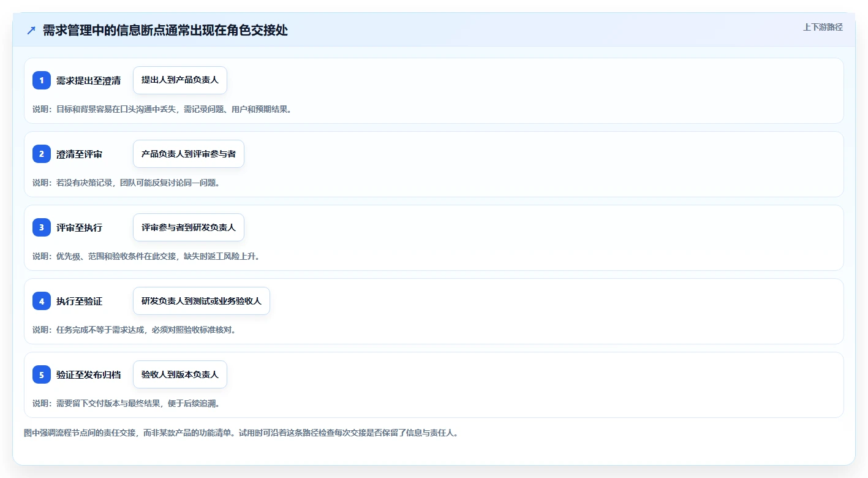
Task: Click the step title 验证至发布归档
Action: coord(88,374)
